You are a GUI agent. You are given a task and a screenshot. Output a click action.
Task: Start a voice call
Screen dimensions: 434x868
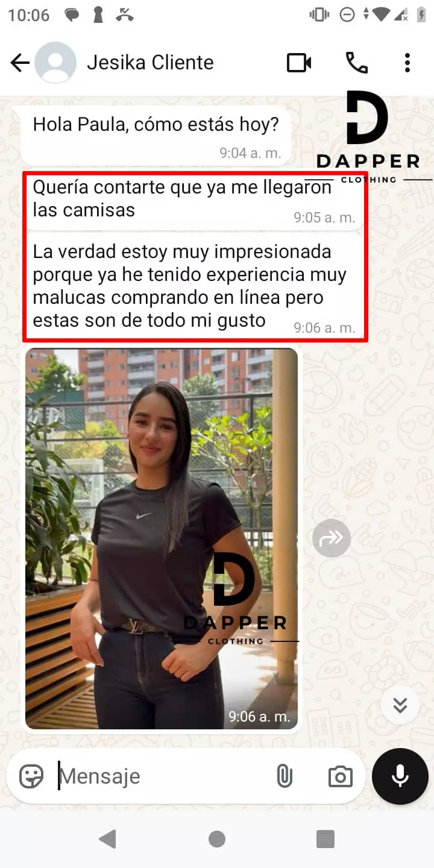click(x=356, y=63)
